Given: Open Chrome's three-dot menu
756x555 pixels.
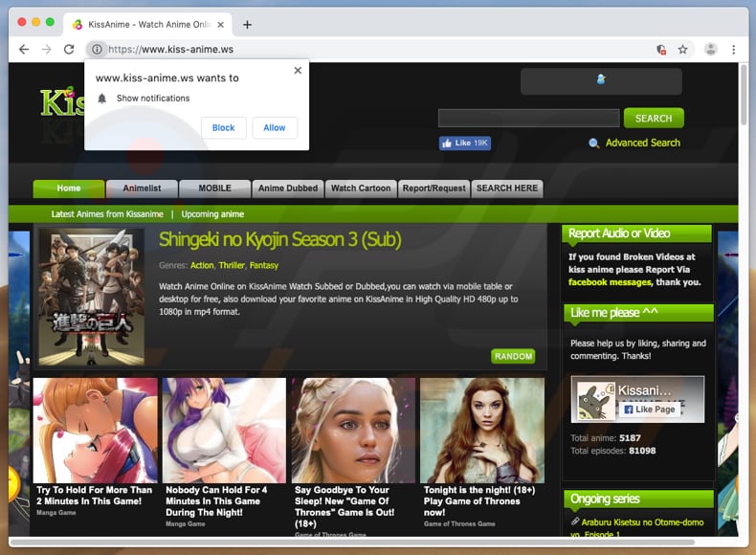Looking at the screenshot, I should pyautogui.click(x=733, y=49).
